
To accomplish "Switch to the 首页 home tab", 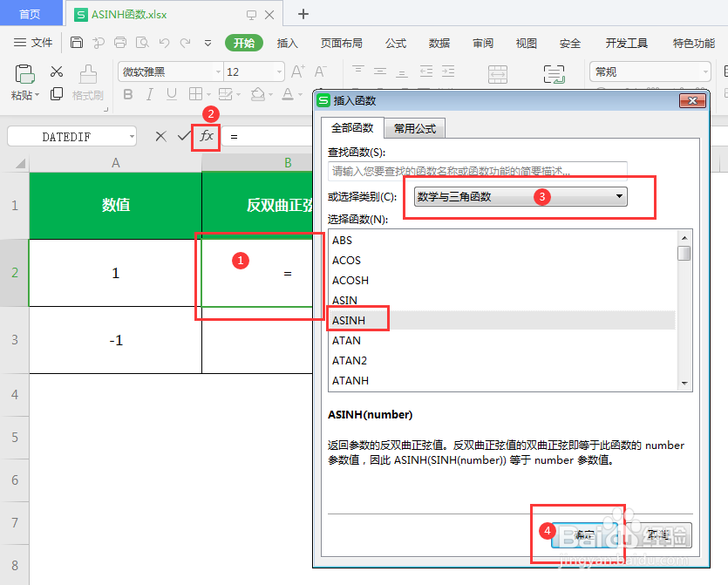I will 30,15.
